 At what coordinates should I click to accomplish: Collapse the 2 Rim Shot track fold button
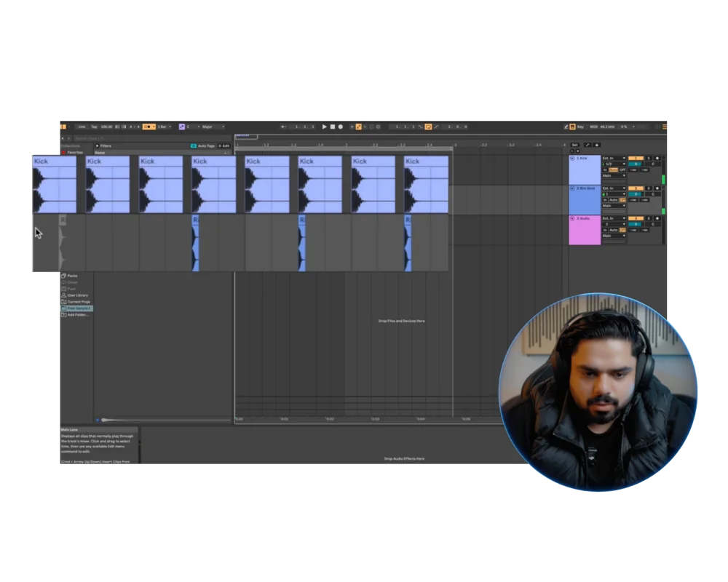pyautogui.click(x=572, y=188)
